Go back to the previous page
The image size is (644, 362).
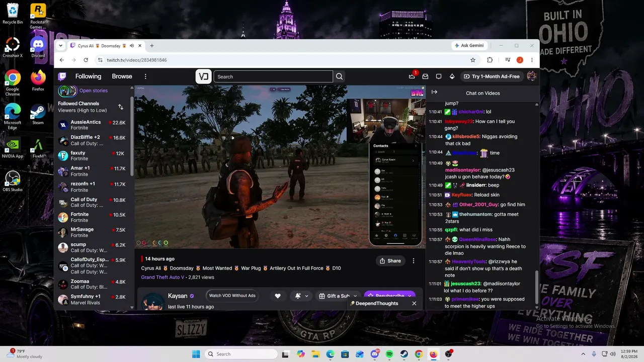coord(62,60)
